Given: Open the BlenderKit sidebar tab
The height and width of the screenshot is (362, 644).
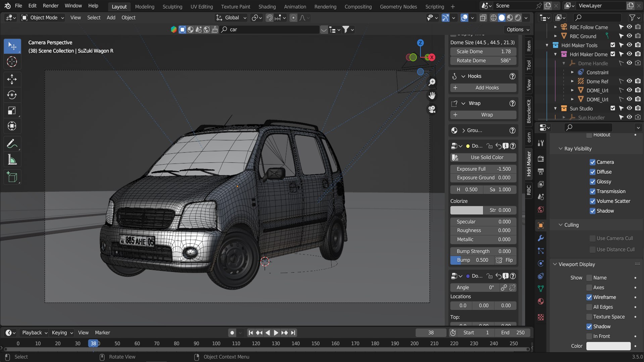Looking at the screenshot, I should (529, 111).
